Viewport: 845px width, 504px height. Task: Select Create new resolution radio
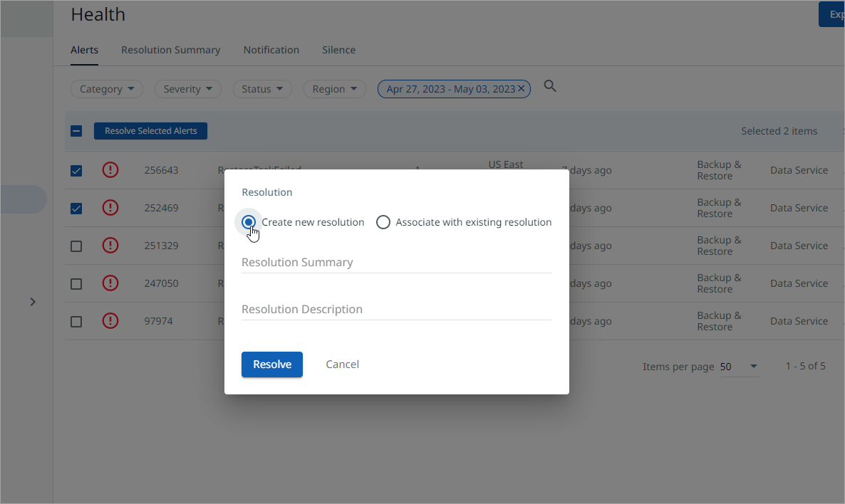pyautogui.click(x=248, y=222)
